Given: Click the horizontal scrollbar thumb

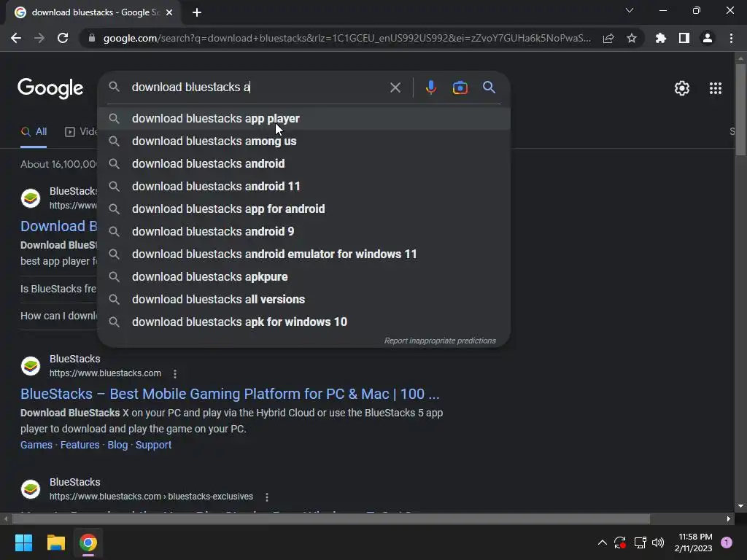Looking at the screenshot, I should coord(330,518).
